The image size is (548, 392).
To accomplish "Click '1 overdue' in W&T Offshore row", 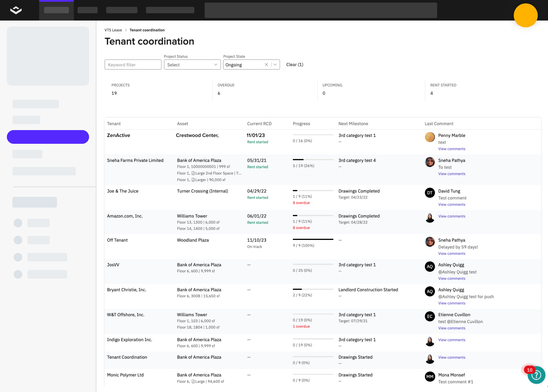I will point(301,326).
